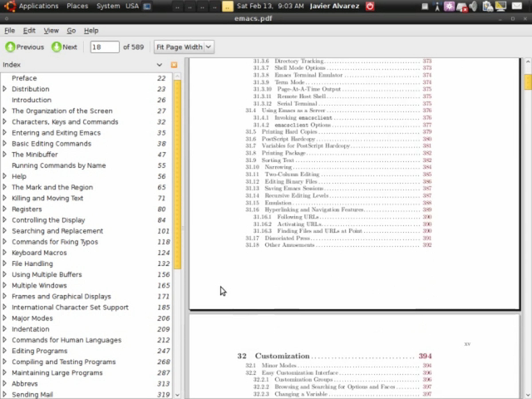
Task: Expand the Keyboard Macros index entry
Action: click(4, 252)
